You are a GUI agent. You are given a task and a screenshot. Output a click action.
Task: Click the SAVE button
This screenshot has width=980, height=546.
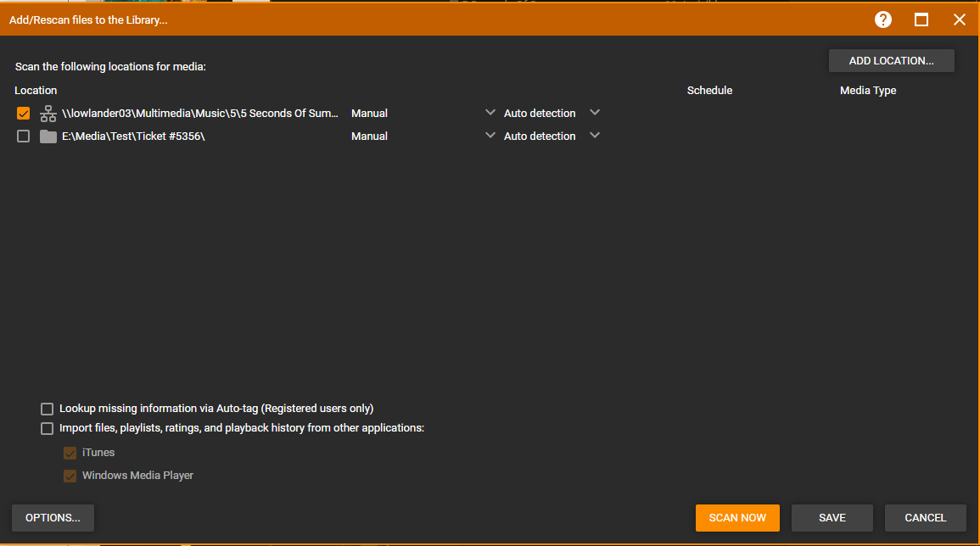coord(832,518)
